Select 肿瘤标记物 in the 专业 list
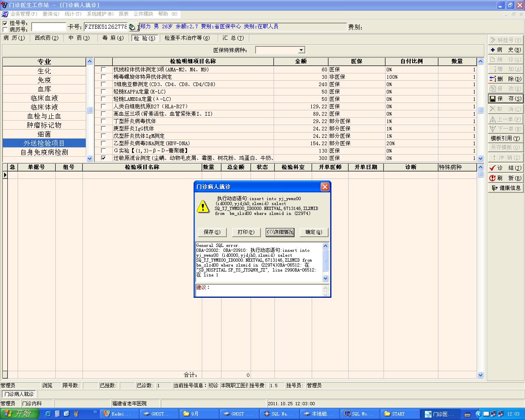This screenshot has height=420, width=525. click(44, 125)
